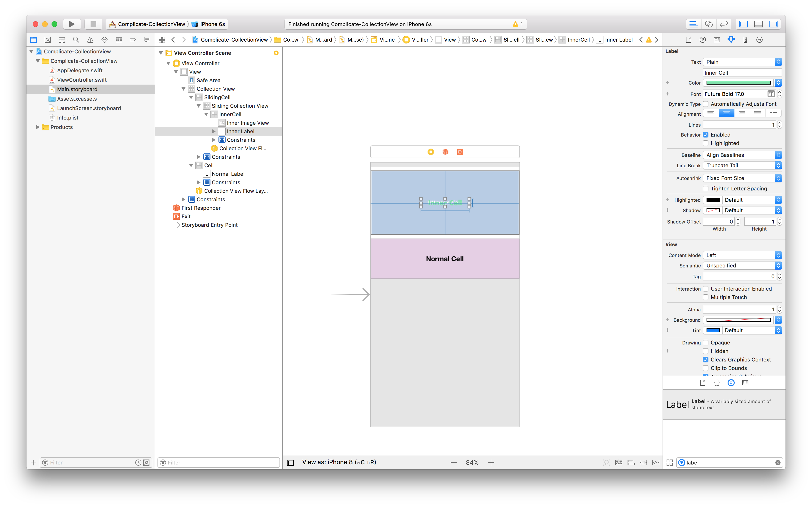Zoom out the canvas with minus button
The width and height of the screenshot is (812, 507).
pyautogui.click(x=454, y=462)
